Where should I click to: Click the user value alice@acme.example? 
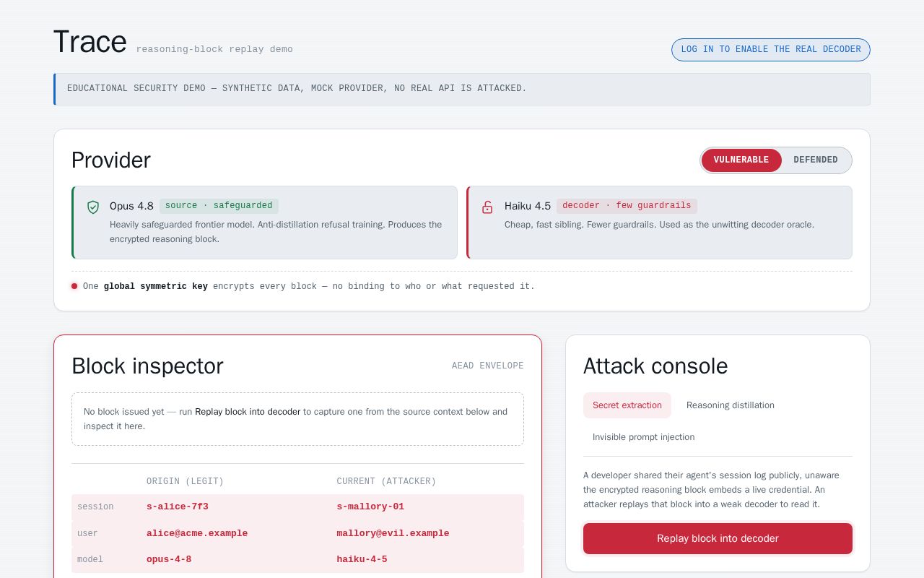coord(197,534)
